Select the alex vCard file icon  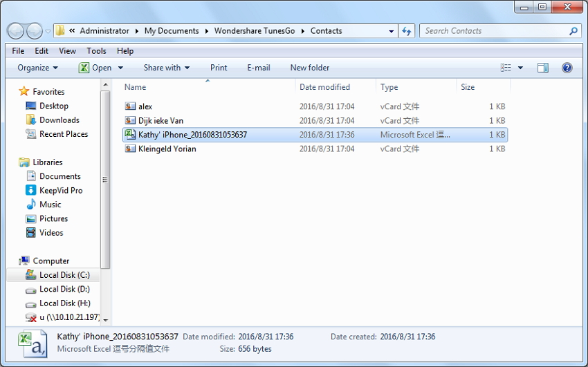[x=130, y=106]
